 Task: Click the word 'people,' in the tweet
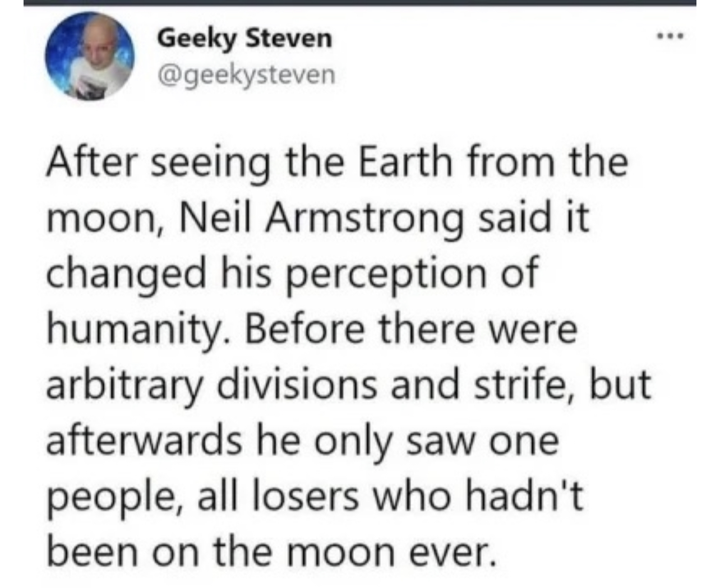pos(116,497)
